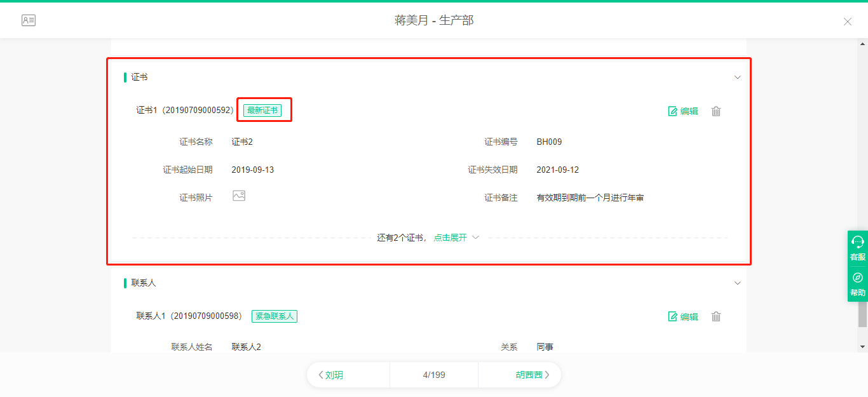Collapse the 证书 section chevron

pyautogui.click(x=737, y=77)
